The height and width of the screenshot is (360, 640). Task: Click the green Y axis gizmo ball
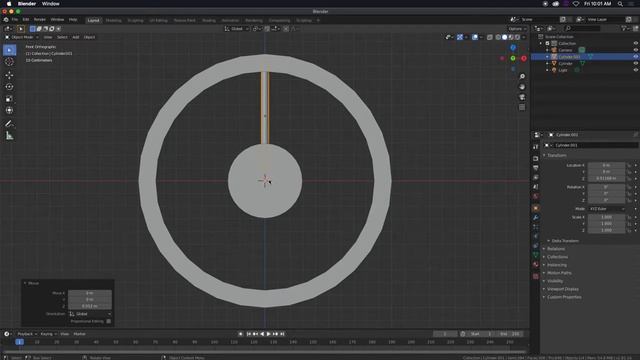[x=513, y=58]
